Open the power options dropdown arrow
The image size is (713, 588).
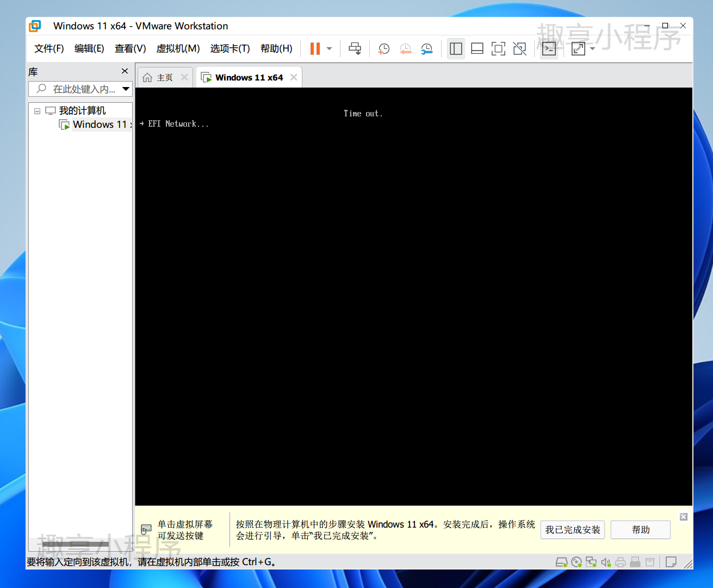pos(329,49)
